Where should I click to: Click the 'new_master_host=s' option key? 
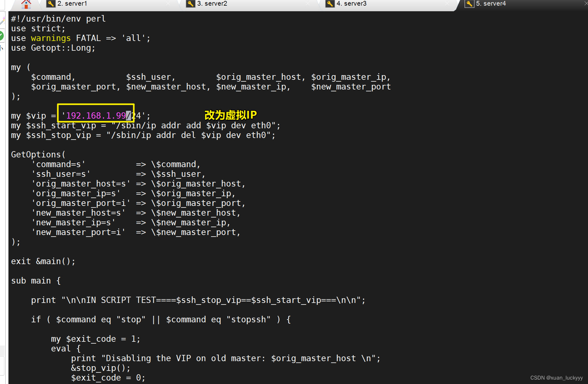78,213
